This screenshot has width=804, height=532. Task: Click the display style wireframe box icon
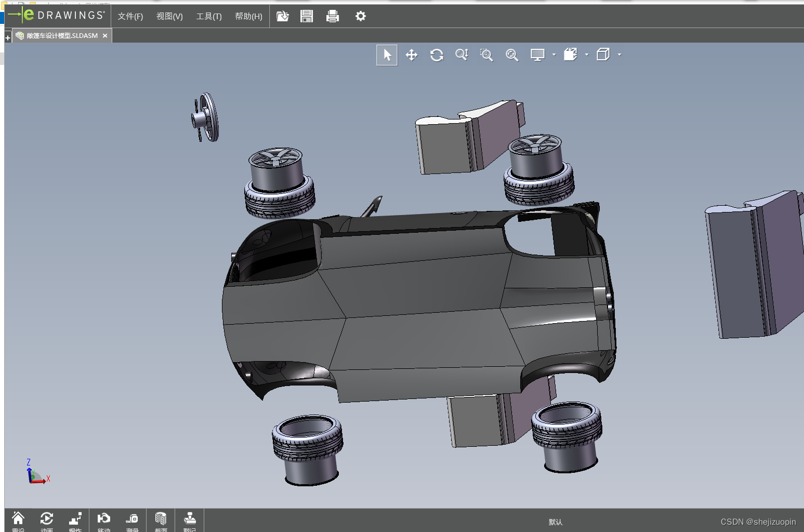click(603, 55)
